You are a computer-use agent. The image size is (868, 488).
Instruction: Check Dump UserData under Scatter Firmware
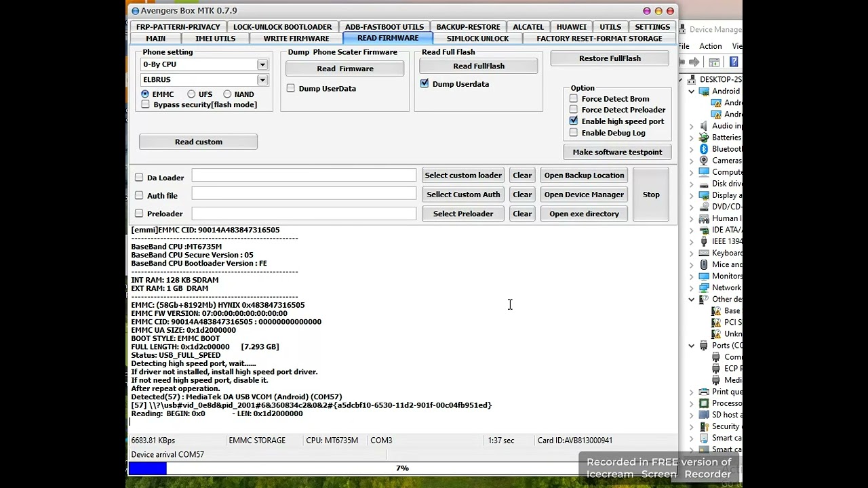tap(291, 88)
